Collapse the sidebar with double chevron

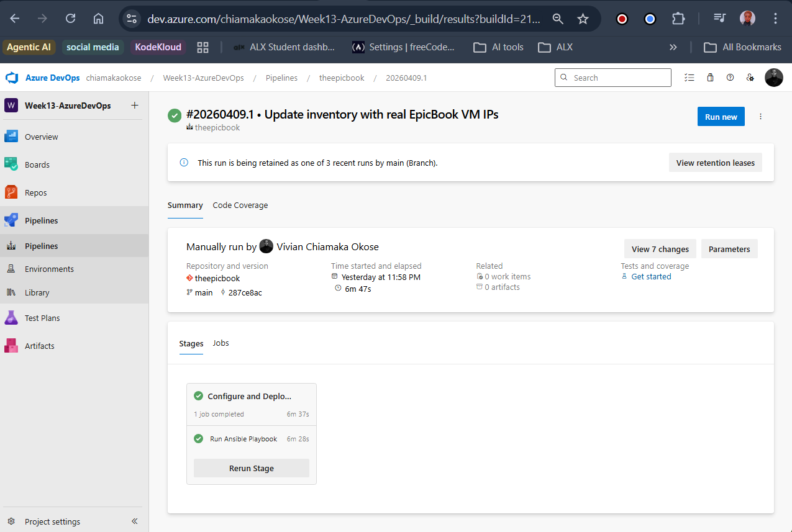135,521
